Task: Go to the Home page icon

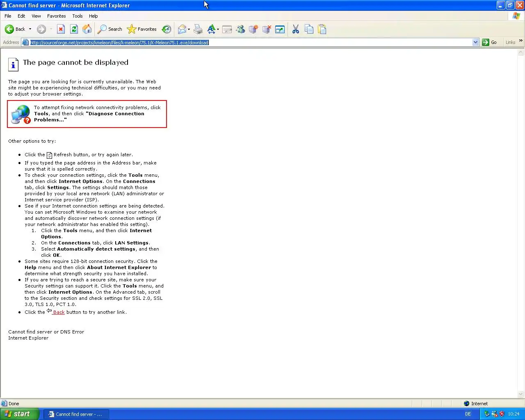Action: coord(87,29)
